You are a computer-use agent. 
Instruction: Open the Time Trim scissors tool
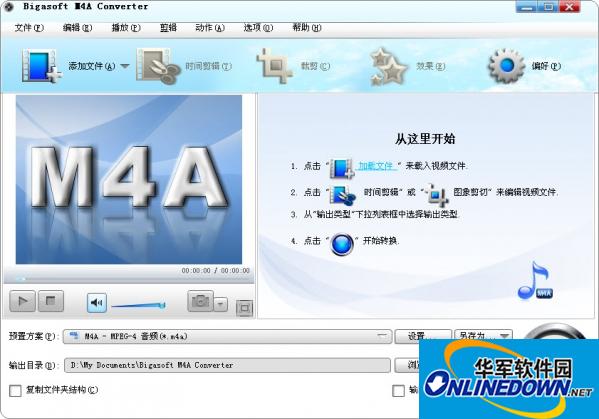pyautogui.click(x=158, y=66)
